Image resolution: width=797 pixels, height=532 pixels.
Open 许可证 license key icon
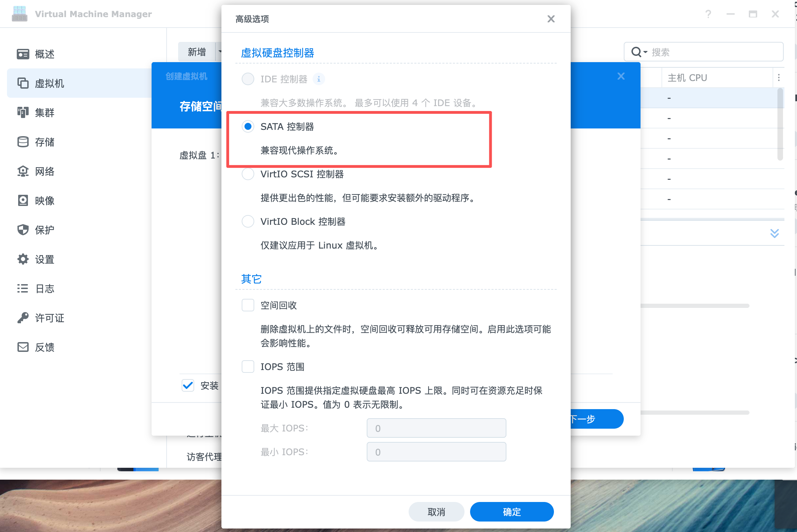point(23,318)
